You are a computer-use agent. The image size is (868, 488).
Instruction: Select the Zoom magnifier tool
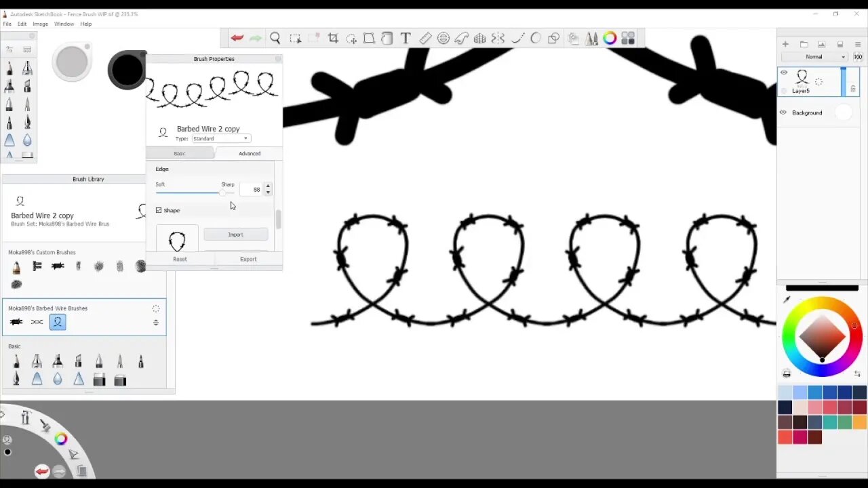(x=275, y=38)
